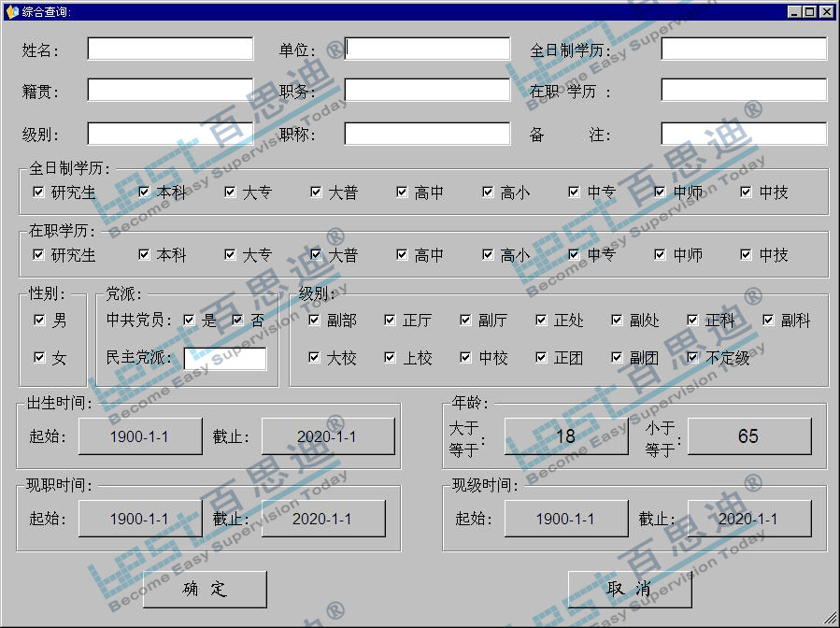Click the 职务 input field
840x628 pixels.
[x=427, y=90]
